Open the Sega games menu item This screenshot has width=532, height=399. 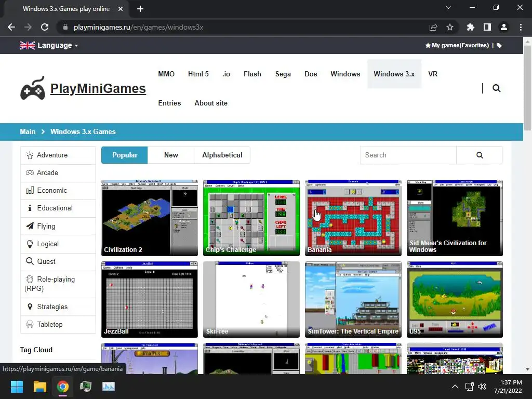283,74
